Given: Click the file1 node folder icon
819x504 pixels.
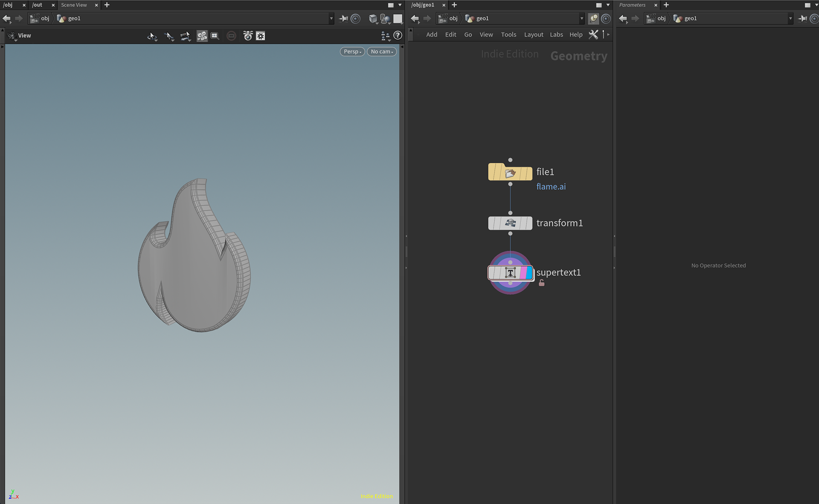Looking at the screenshot, I should [x=510, y=172].
